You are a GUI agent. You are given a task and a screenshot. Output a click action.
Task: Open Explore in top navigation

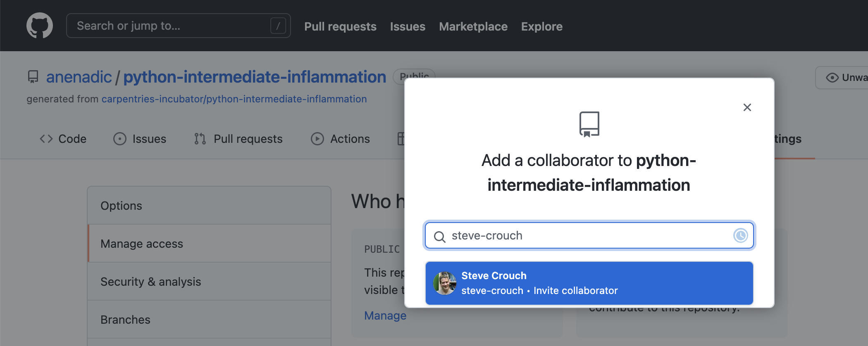[x=541, y=26]
